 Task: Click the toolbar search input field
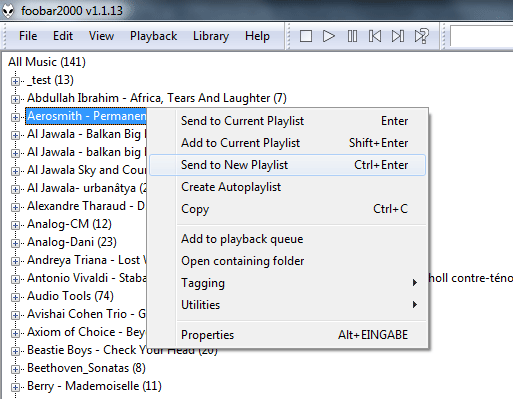481,36
